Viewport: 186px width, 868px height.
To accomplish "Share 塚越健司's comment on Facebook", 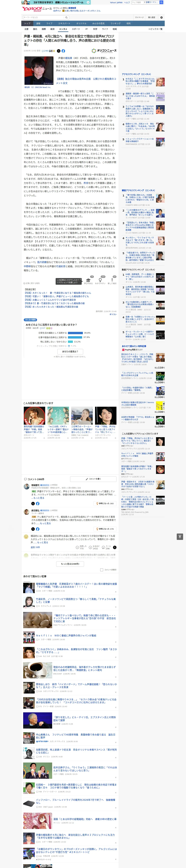I will (x=38, y=503).
